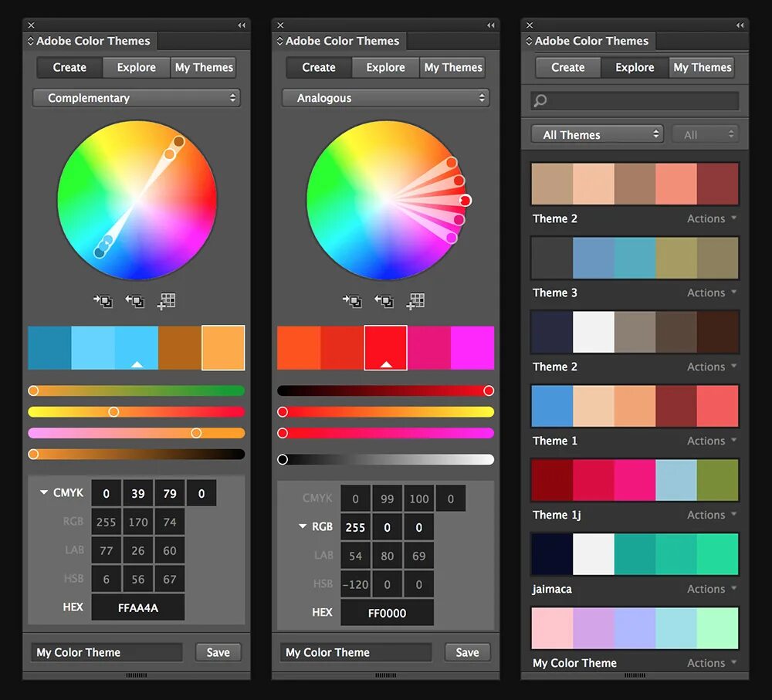This screenshot has height=700, width=772.
Task: Click the LAB label in Complementary panel
Action: [x=74, y=550]
